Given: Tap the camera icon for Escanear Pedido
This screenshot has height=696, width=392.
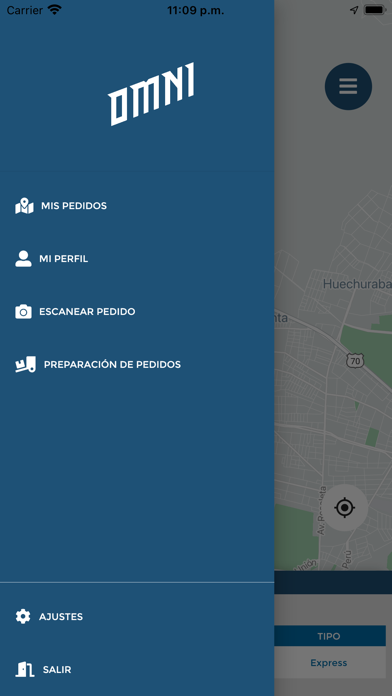Looking at the screenshot, I should click(23, 312).
